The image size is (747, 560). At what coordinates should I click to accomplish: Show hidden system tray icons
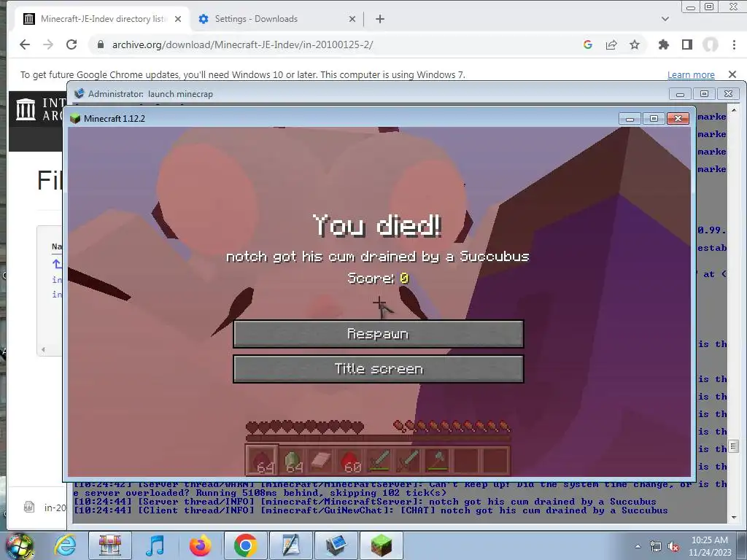(638, 546)
